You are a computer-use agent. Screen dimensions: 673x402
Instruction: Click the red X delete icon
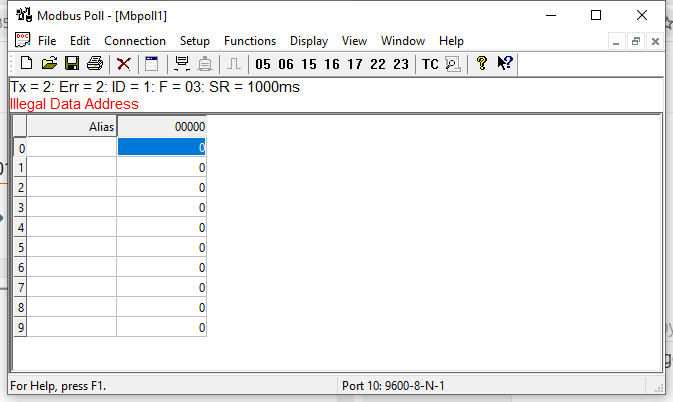(124, 64)
